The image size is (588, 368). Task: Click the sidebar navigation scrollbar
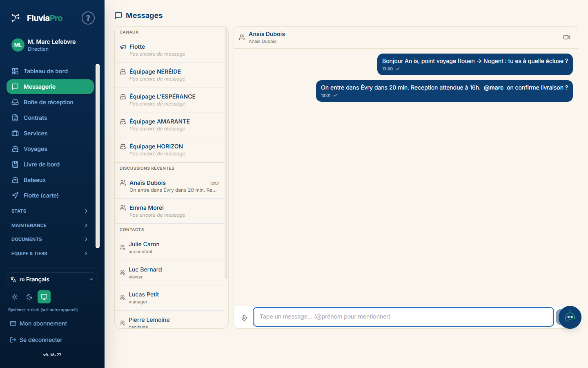tap(98, 156)
